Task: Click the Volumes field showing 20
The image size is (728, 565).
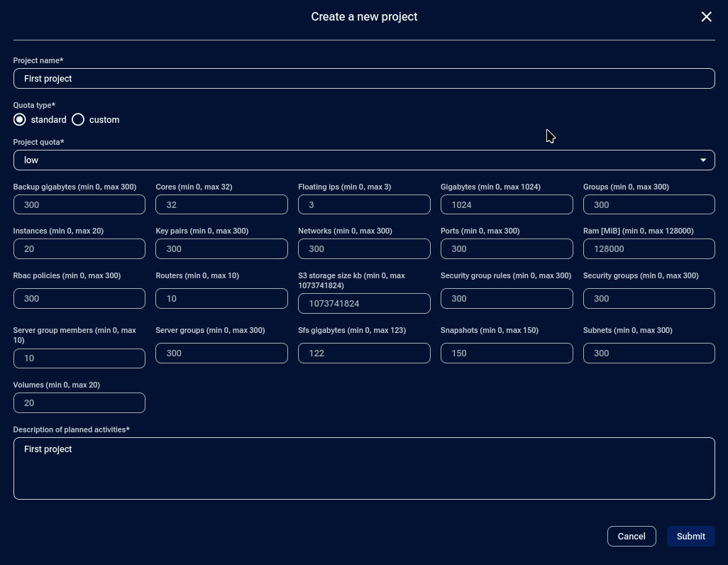Action: [79, 403]
